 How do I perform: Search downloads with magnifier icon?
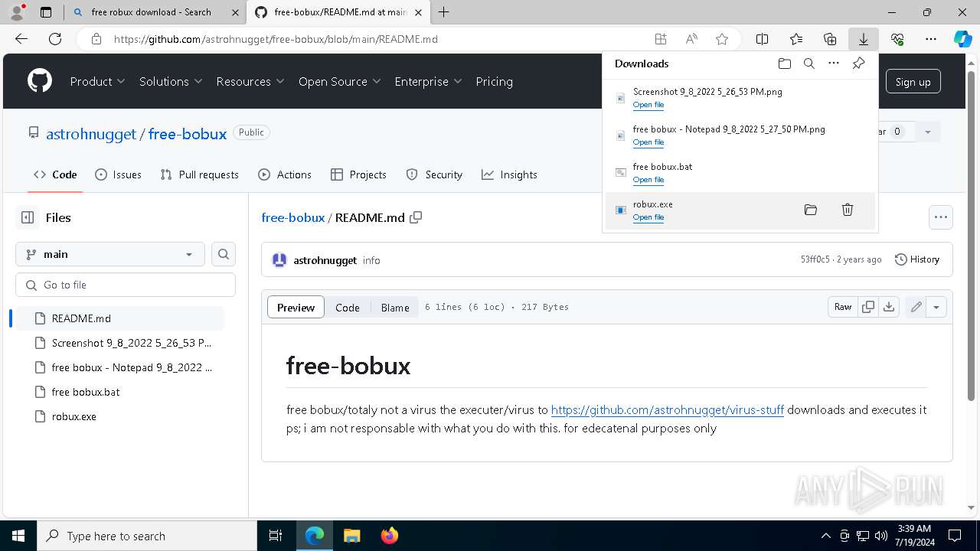coord(808,64)
